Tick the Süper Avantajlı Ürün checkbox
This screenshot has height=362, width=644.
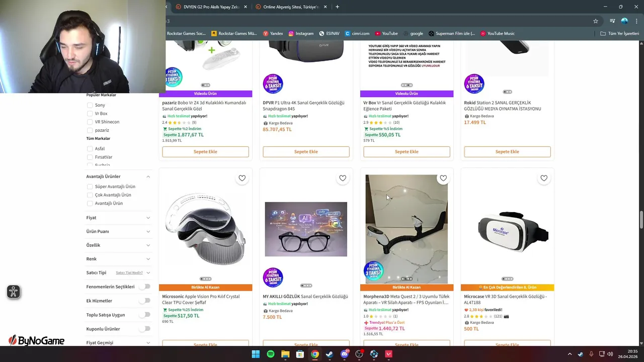tap(90, 187)
